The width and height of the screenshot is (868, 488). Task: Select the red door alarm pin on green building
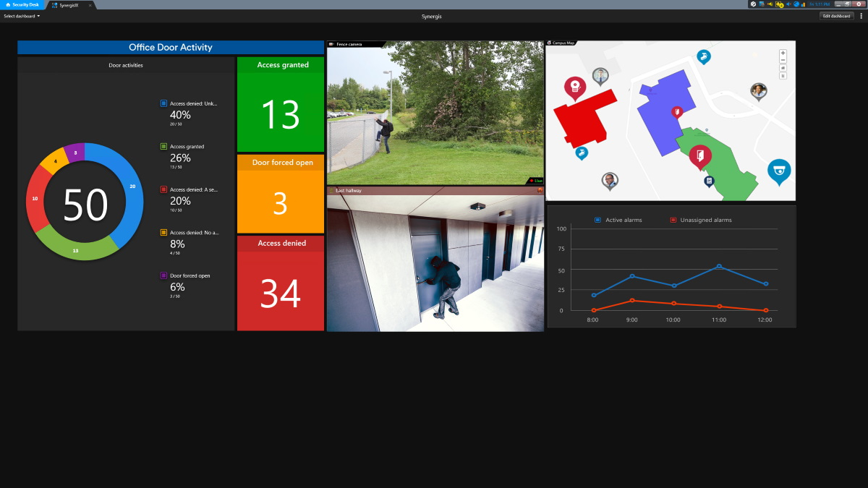[x=699, y=153]
